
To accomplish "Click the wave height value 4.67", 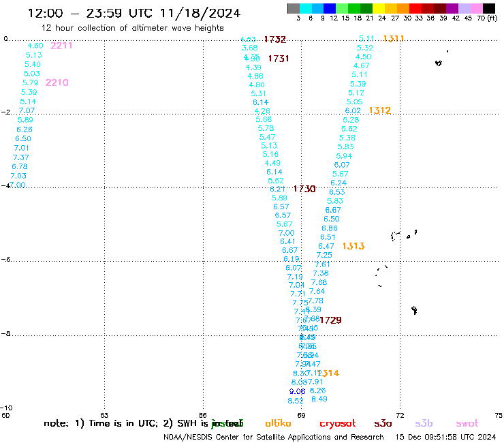I will pos(361,65).
